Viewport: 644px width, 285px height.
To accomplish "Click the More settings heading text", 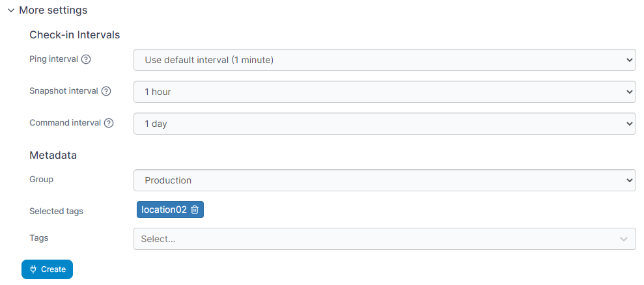I will click(x=53, y=10).
